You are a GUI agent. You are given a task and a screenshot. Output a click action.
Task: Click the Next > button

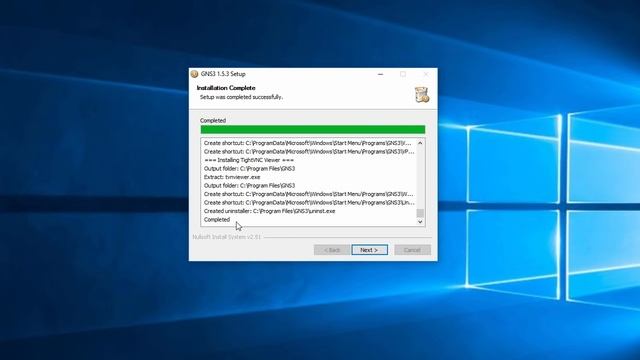coord(369,250)
